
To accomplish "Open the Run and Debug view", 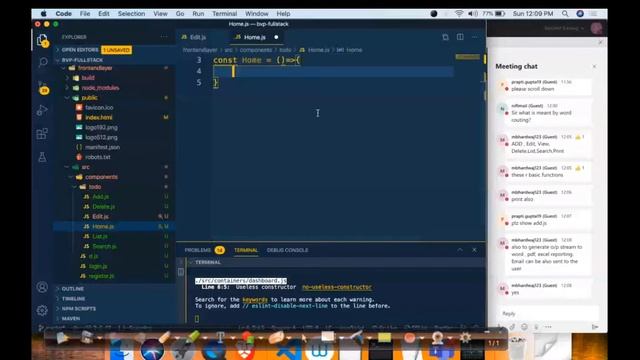I will [42, 110].
